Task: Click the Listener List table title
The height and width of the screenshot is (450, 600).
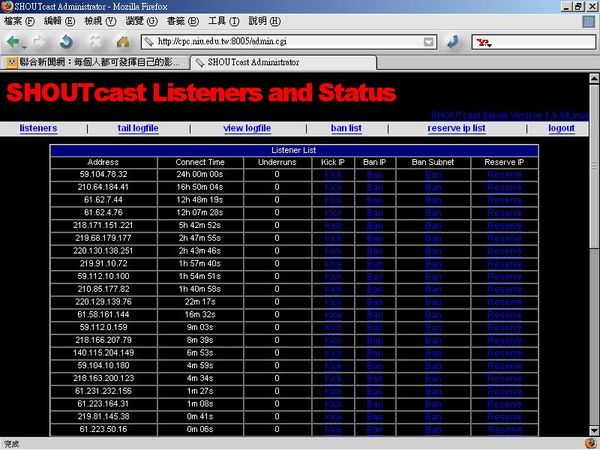Action: click(x=294, y=150)
